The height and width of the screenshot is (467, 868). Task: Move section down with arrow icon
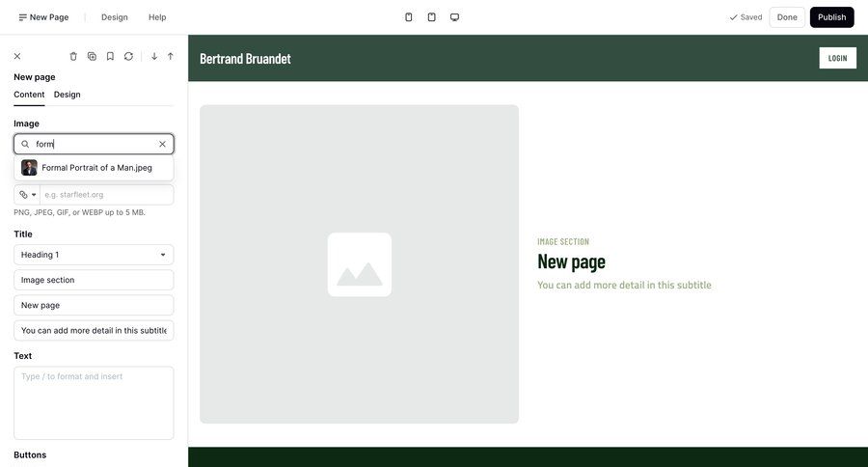(154, 56)
